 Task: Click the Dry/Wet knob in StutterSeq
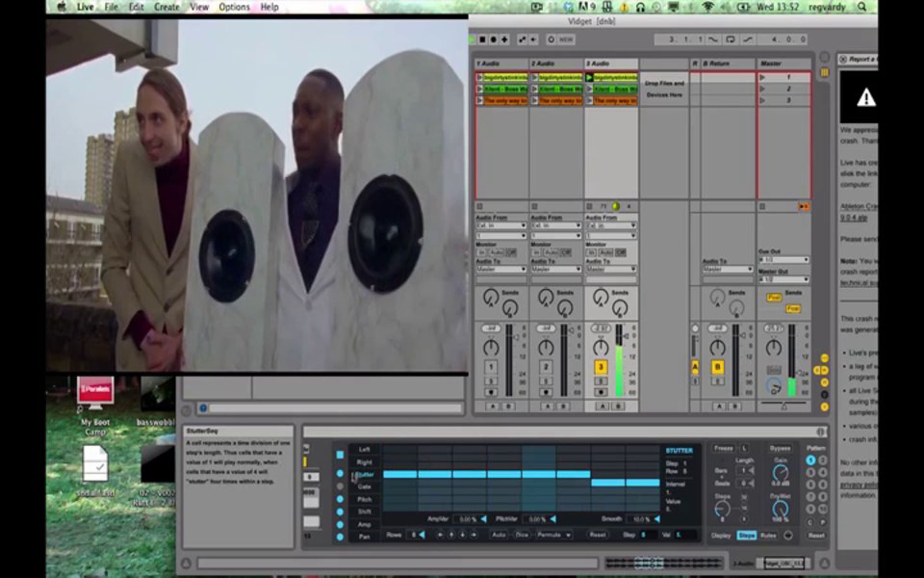pyautogui.click(x=780, y=509)
